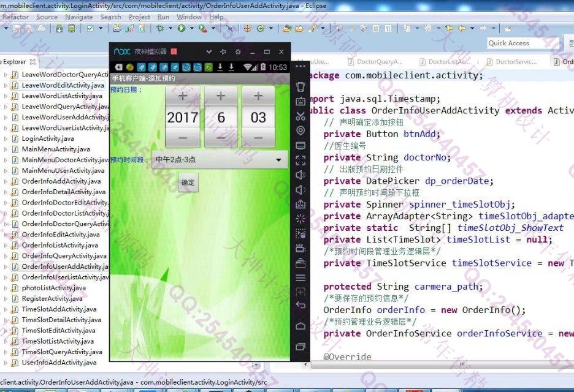574x392 pixels.
Task: Click the Back navigation arrow in toolbar
Action: click(x=462, y=28)
